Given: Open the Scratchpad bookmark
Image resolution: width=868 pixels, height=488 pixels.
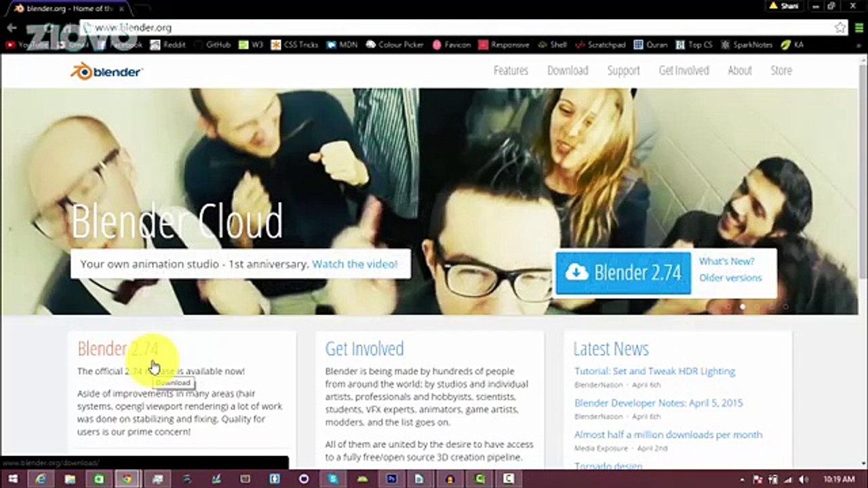Looking at the screenshot, I should point(600,45).
